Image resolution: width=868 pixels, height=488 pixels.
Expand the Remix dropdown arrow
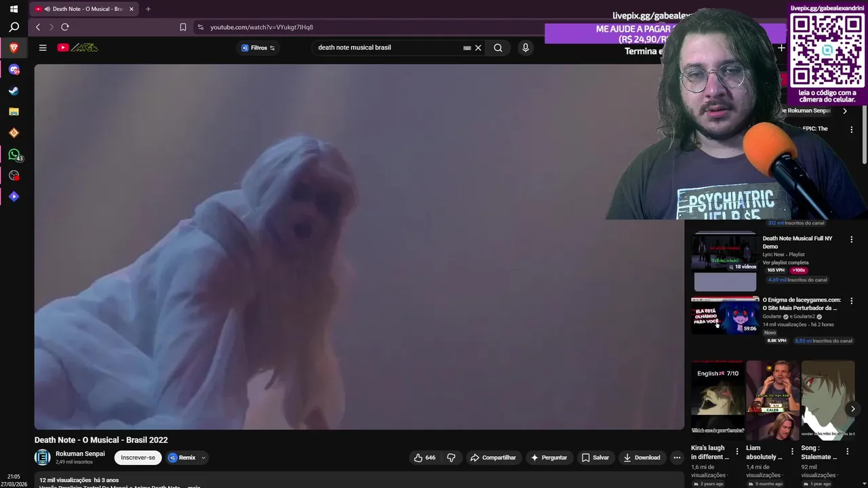(x=203, y=457)
